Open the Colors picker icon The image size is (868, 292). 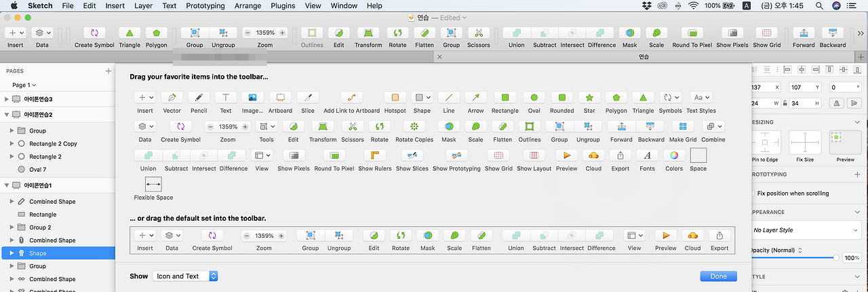674,156
